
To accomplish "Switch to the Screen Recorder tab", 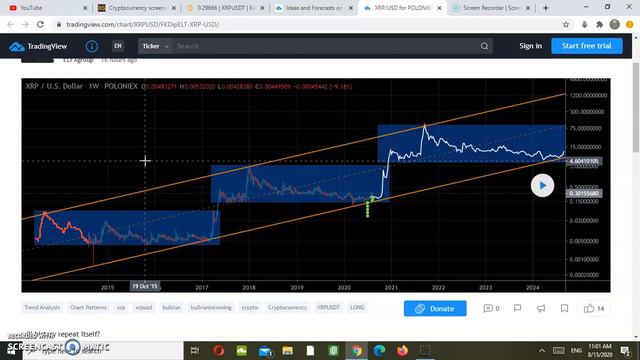I will [490, 8].
